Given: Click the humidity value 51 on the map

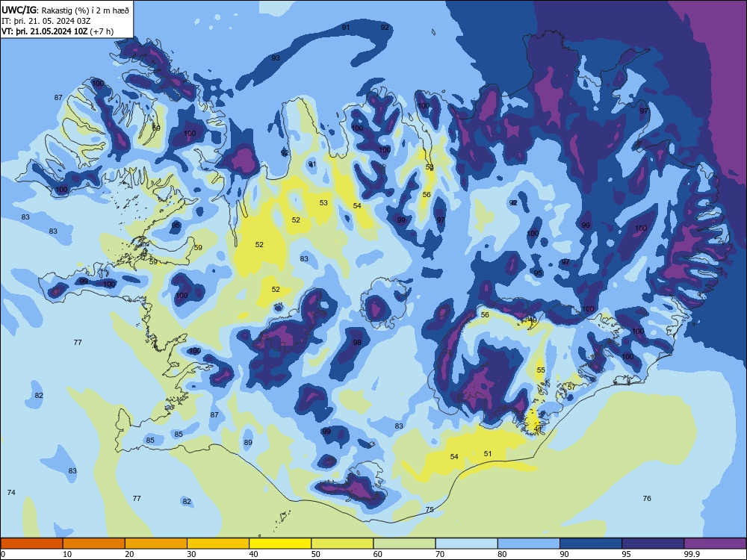Looking at the screenshot, I should point(487,454).
